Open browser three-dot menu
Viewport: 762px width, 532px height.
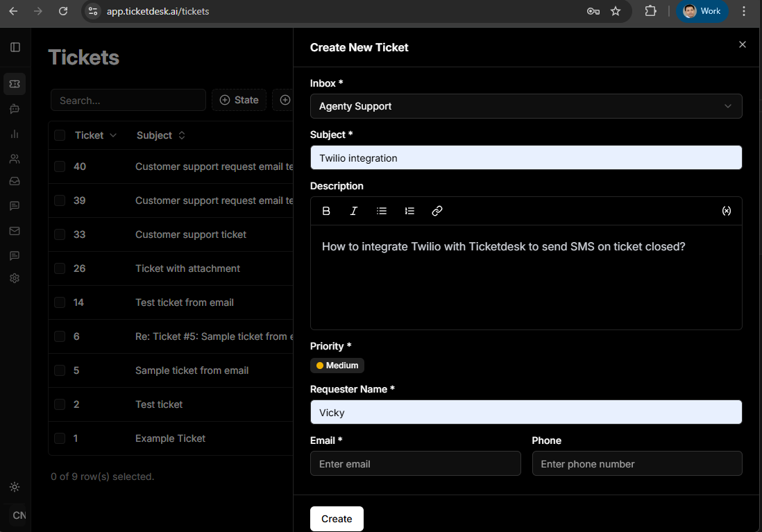(743, 11)
